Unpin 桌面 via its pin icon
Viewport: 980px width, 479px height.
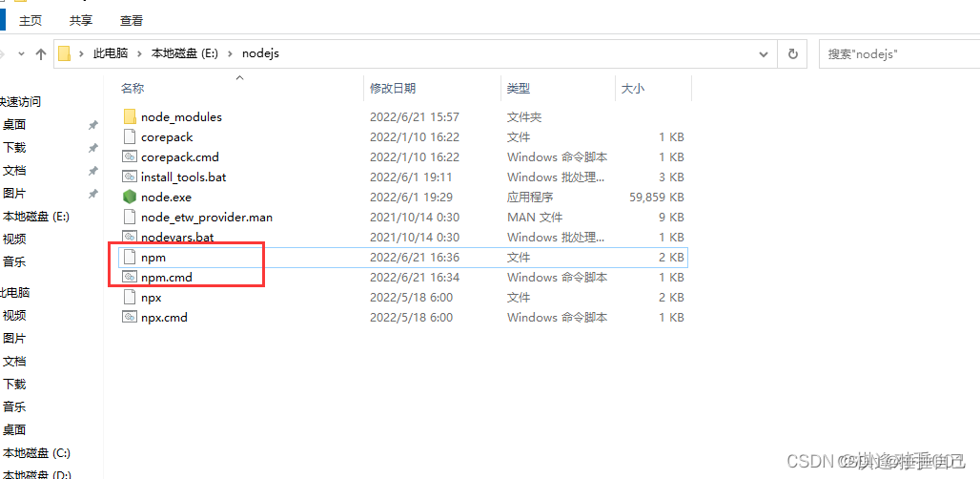(x=92, y=125)
